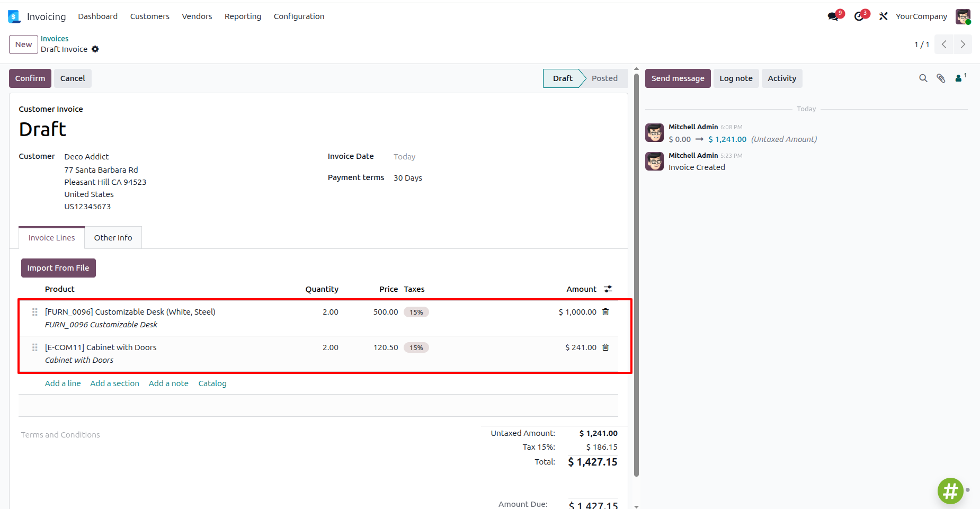Image resolution: width=980 pixels, height=509 pixels.
Task: Select the Draft status stage
Action: (563, 78)
